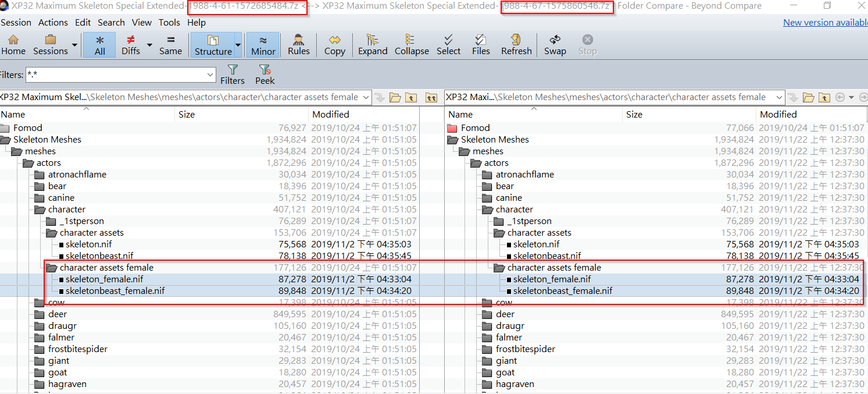This screenshot has height=394, width=868.
Task: Select Fomod folder in left pane
Action: pos(27,128)
